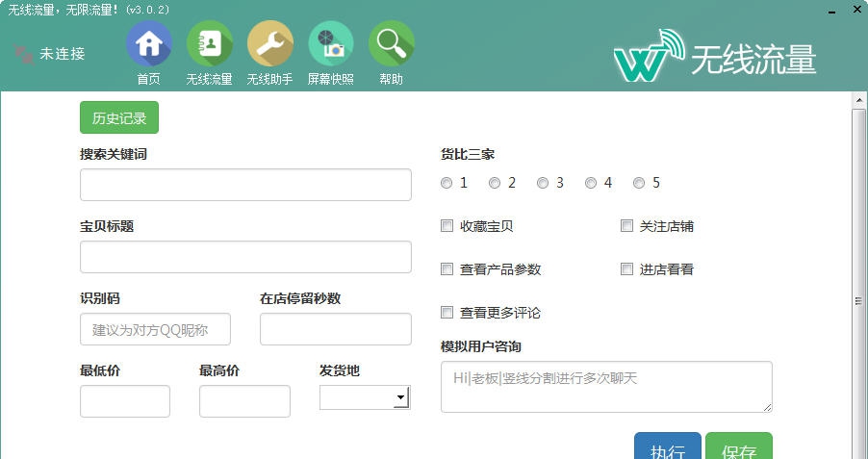This screenshot has width=868, height=459.
Task: Enable the 关注店铺 checkbox
Action: coord(626,226)
